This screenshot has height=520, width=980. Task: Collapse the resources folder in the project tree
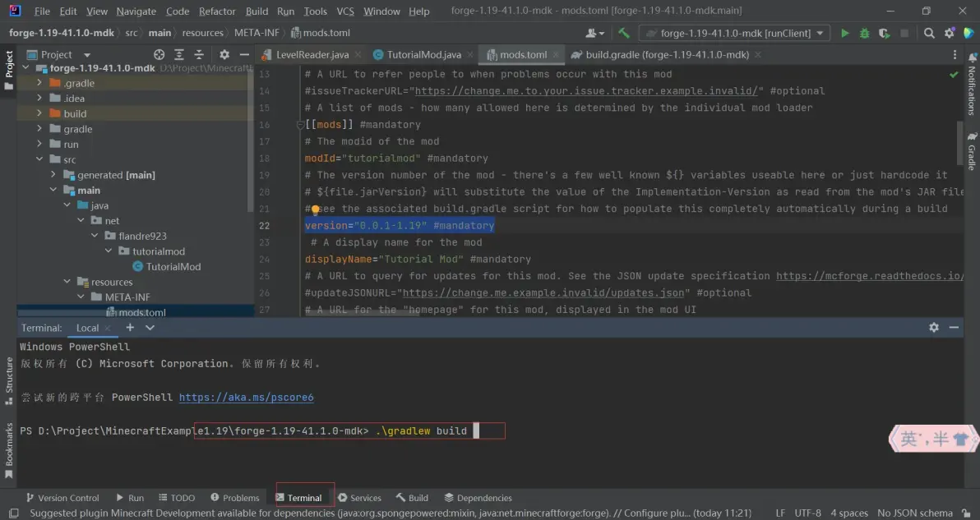[x=67, y=282]
